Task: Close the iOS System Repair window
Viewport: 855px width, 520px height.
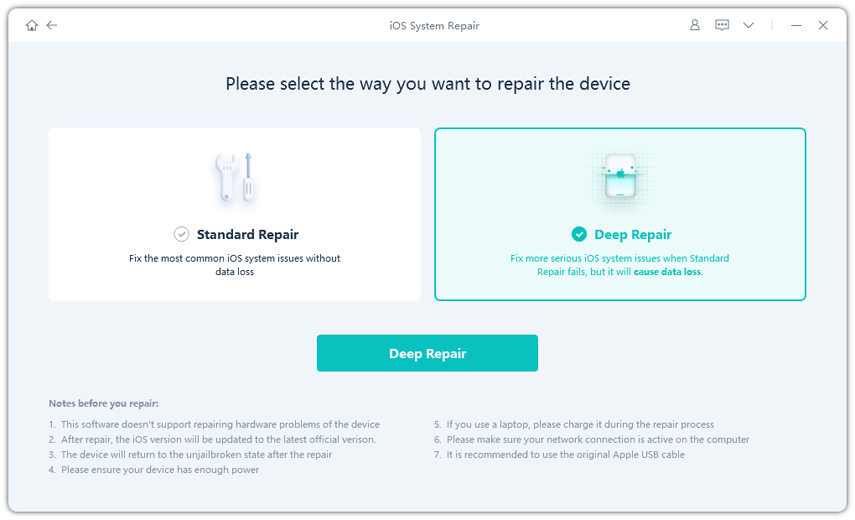Action: click(x=823, y=25)
